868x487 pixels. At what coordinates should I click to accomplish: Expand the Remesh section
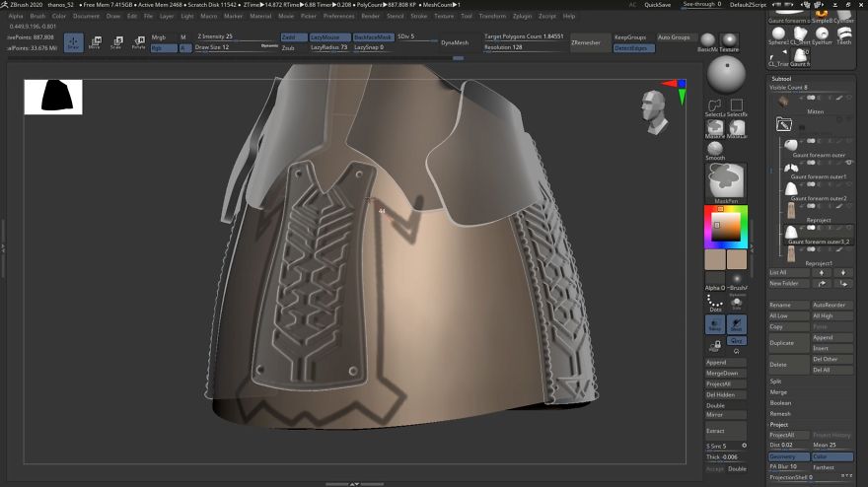pyautogui.click(x=780, y=414)
